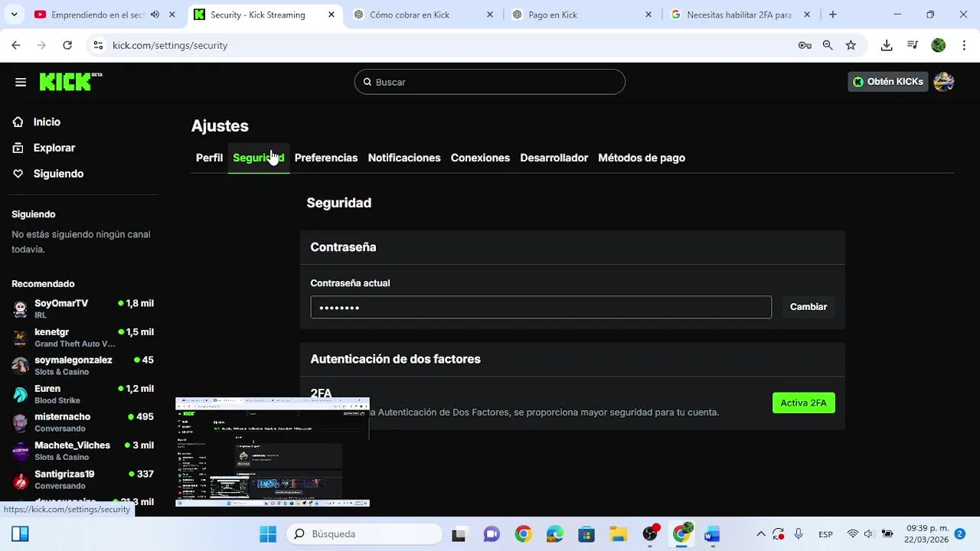Open soymalegonzalez channel avatar

21,366
